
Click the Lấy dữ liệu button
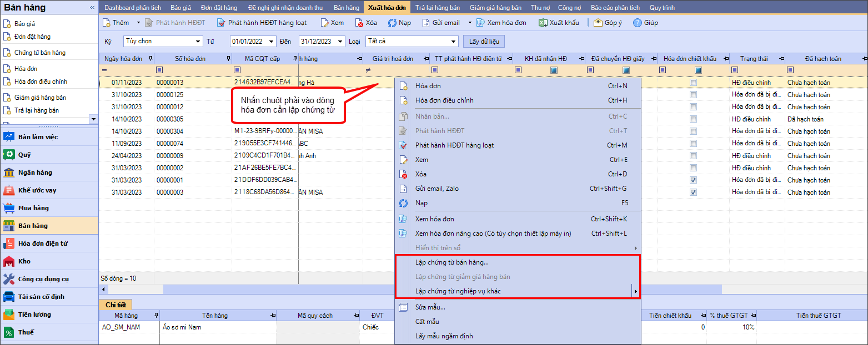point(484,42)
